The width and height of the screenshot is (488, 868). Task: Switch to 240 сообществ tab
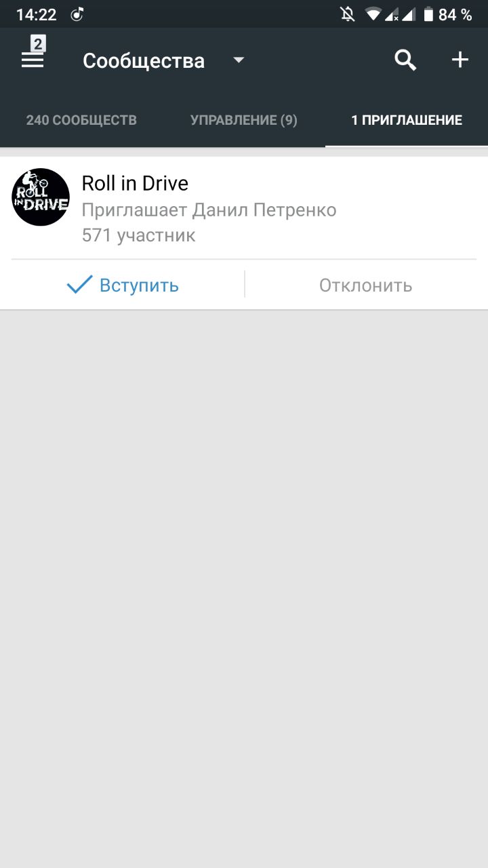pyautogui.click(x=81, y=120)
